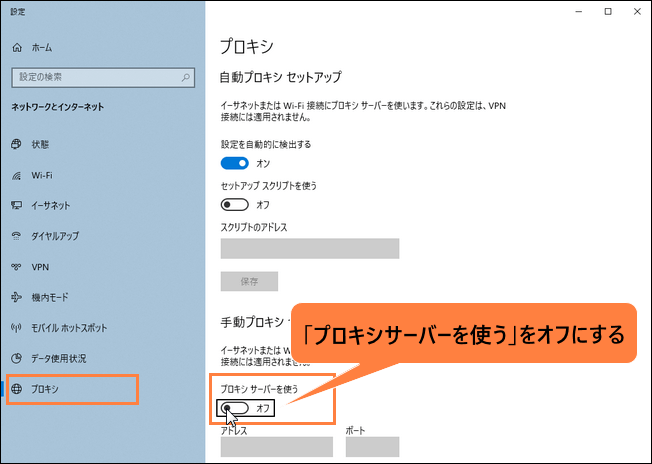Open データ使用状況 settings label
The image size is (652, 464).
(59, 358)
